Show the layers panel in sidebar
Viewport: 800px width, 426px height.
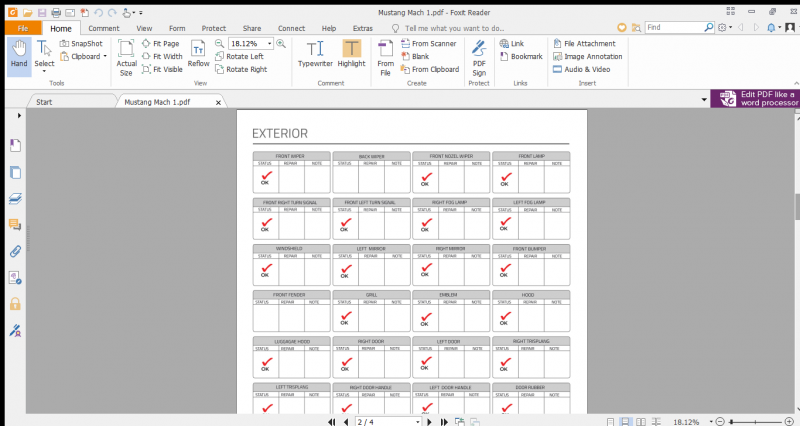pyautogui.click(x=15, y=198)
